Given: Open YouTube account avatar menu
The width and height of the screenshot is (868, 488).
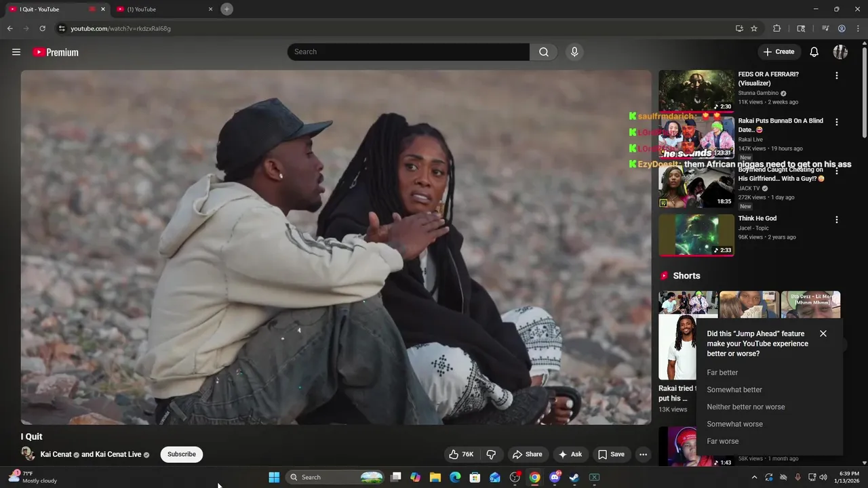Looking at the screenshot, I should tap(840, 52).
